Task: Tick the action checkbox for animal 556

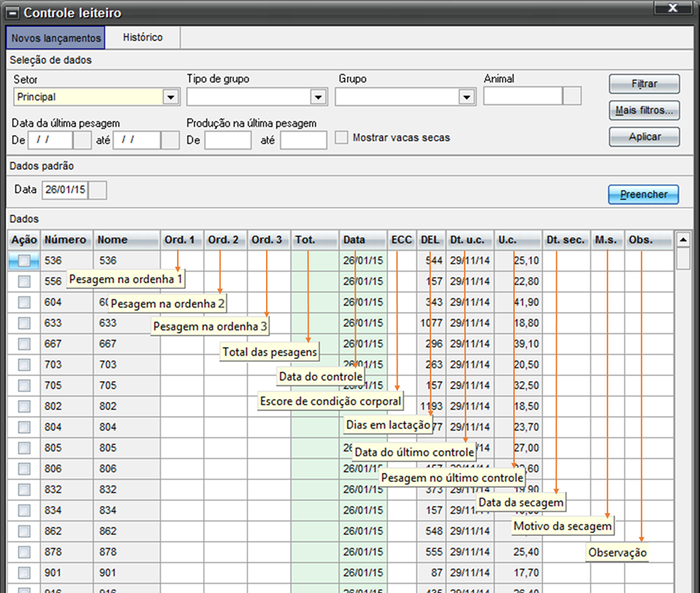Action: click(x=24, y=281)
